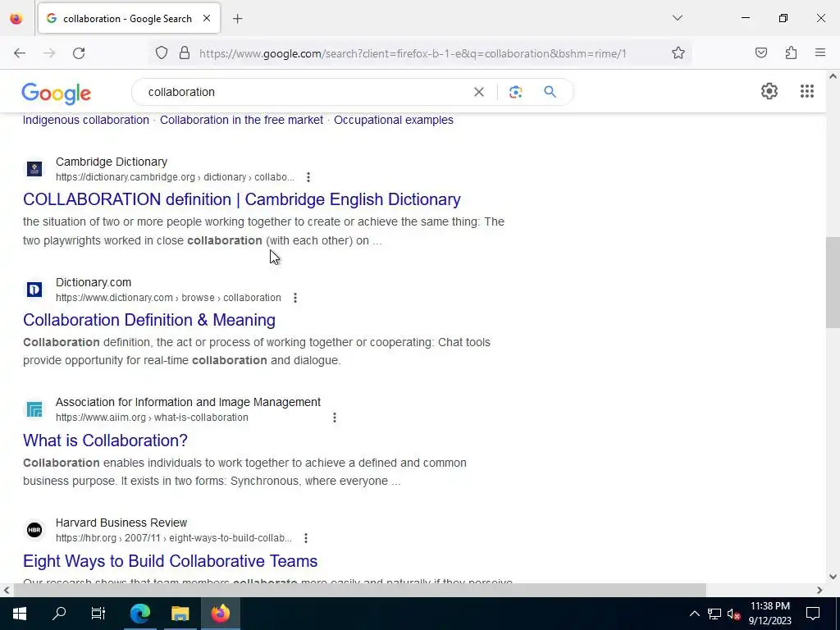The image size is (840, 630).
Task: Click the site security padlock icon
Action: [185, 53]
